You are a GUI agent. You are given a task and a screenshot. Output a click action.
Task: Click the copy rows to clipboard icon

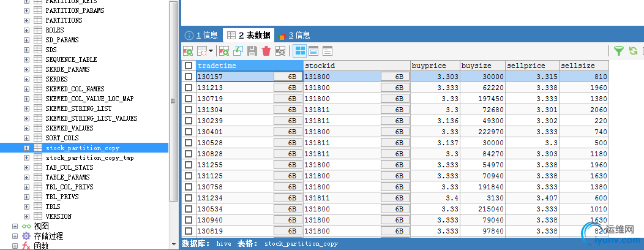202,51
